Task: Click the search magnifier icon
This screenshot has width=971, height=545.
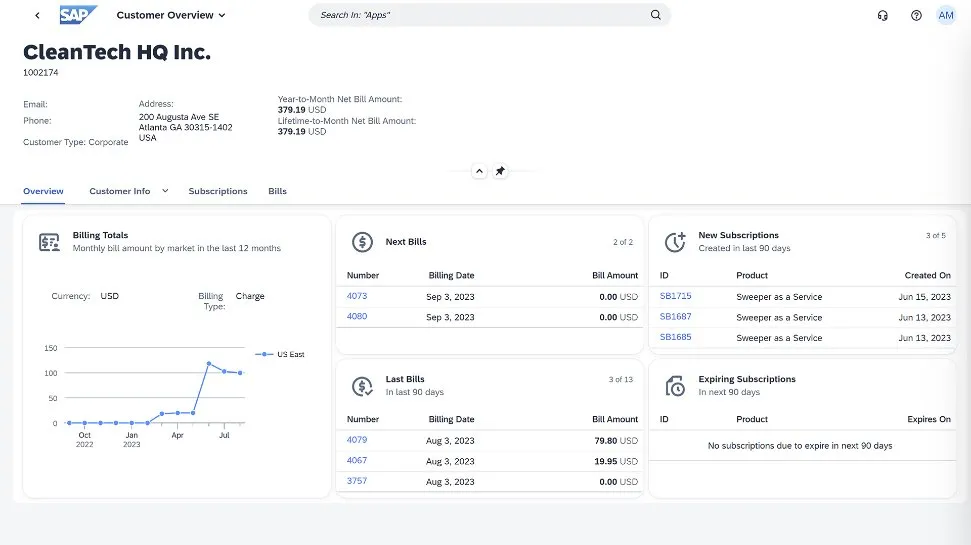Action: pos(656,15)
